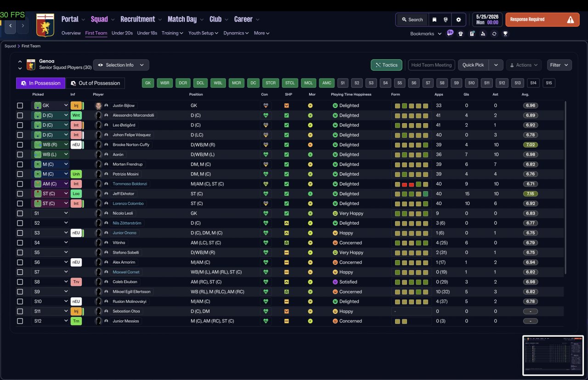Open the trophy icon in the bookmarks bar
The height and width of the screenshot is (380, 588).
pos(505,34)
